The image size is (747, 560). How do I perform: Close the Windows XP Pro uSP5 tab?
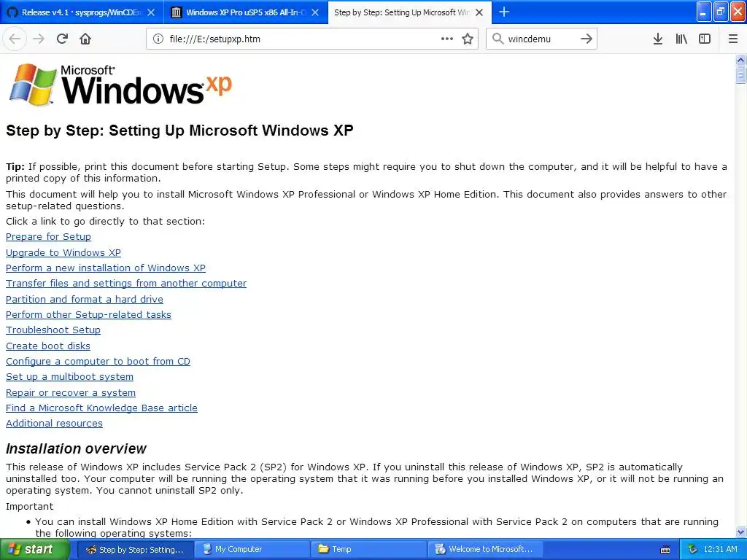coord(315,12)
